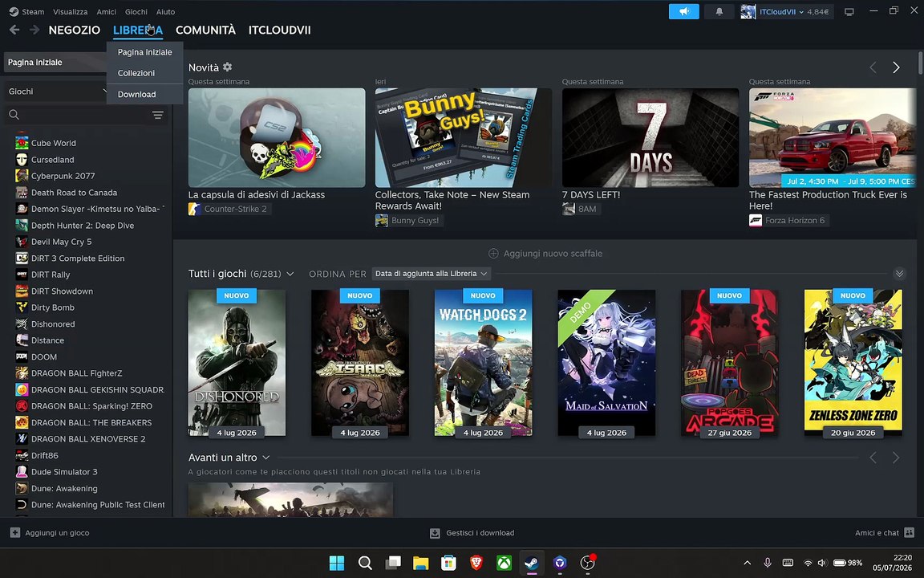Image resolution: width=924 pixels, height=578 pixels.
Task: Expand Avanti un altro dropdown chevron
Action: tap(265, 457)
